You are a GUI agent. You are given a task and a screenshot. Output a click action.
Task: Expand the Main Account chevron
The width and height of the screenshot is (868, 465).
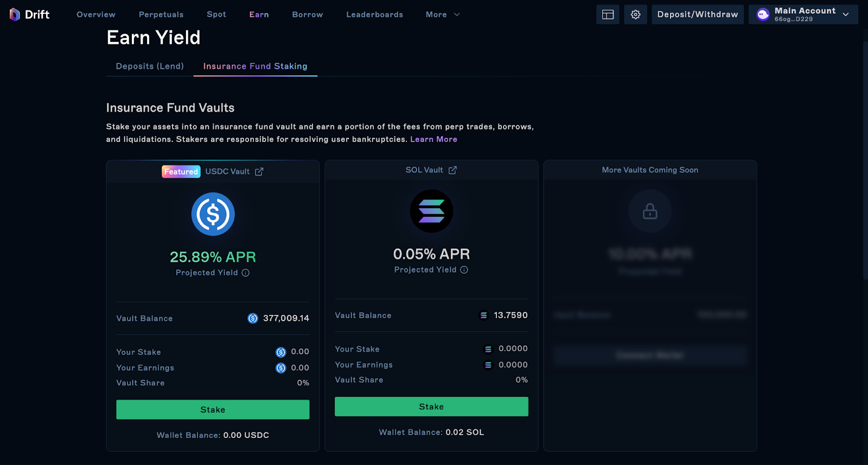click(846, 15)
